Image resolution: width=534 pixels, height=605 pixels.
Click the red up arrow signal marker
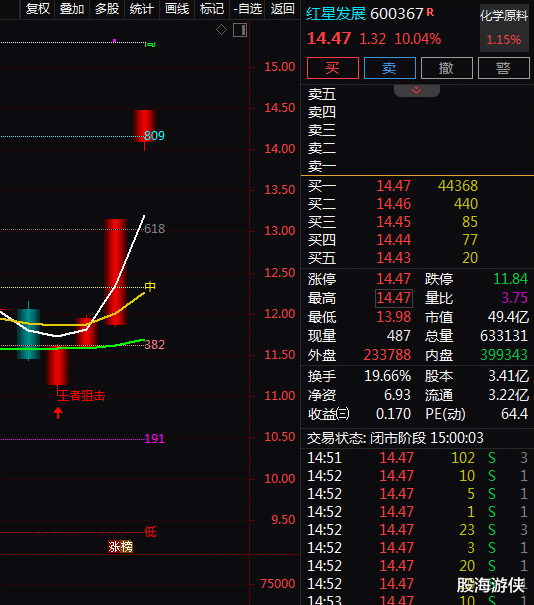tap(58, 413)
